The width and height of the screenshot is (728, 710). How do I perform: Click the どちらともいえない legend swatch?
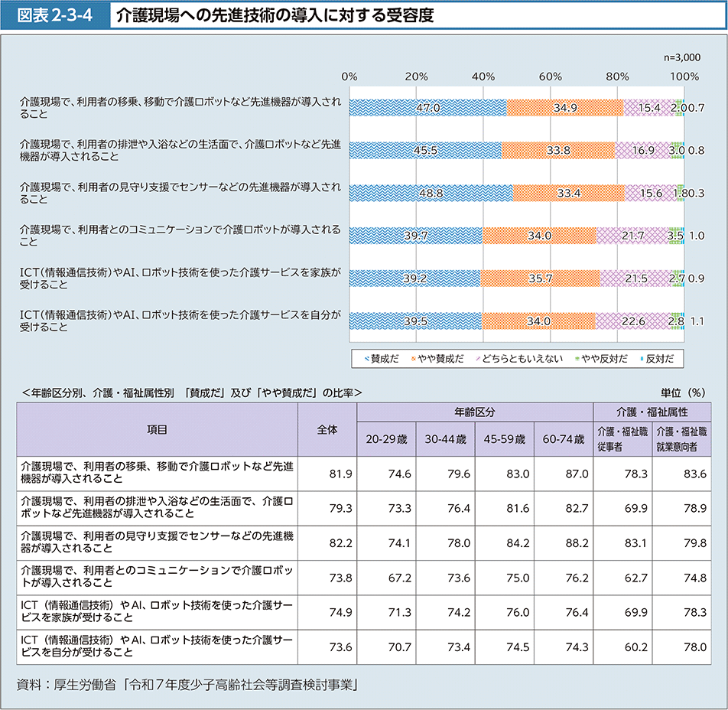[x=478, y=359]
